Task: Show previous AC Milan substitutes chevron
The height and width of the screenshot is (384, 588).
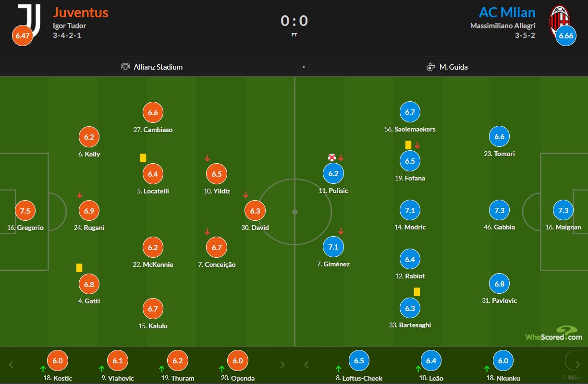Action: coord(306,364)
